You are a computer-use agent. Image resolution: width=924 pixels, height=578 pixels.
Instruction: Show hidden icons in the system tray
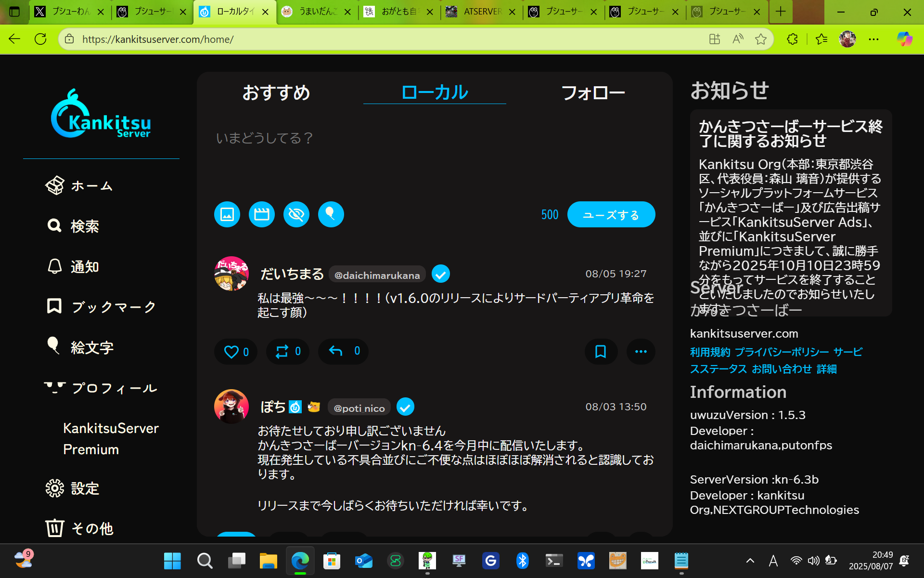pyautogui.click(x=750, y=561)
